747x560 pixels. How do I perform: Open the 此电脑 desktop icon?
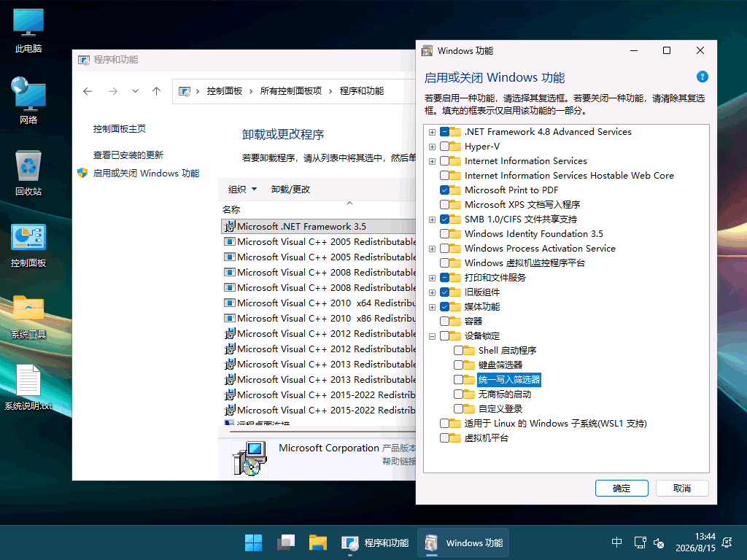28,31
